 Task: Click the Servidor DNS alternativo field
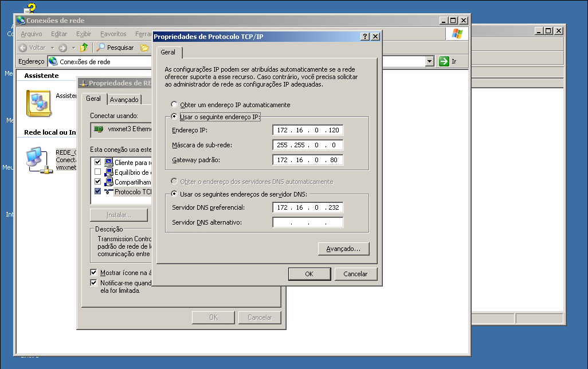click(308, 222)
